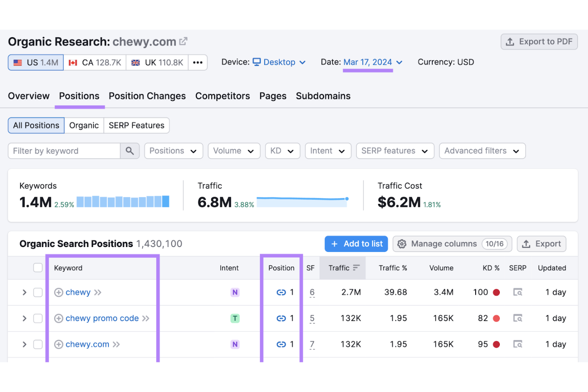Switch database to CA 128.7K

(95, 62)
